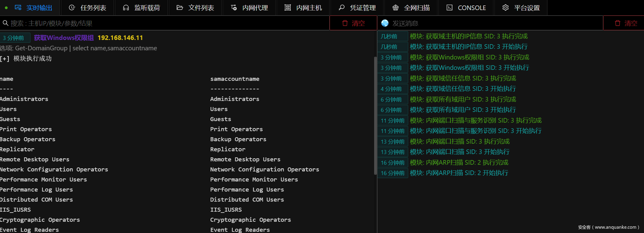
Task: Click the 全网扫描 scan icon
Action: [x=395, y=8]
